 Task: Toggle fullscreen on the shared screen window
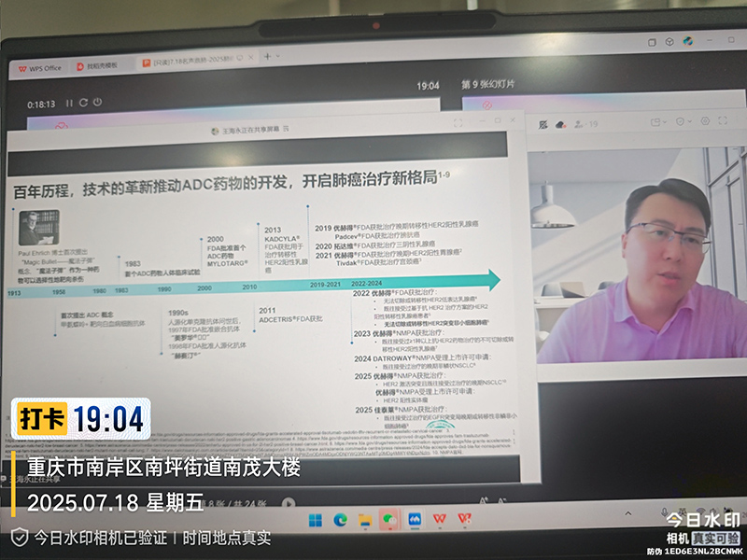coord(458,122)
